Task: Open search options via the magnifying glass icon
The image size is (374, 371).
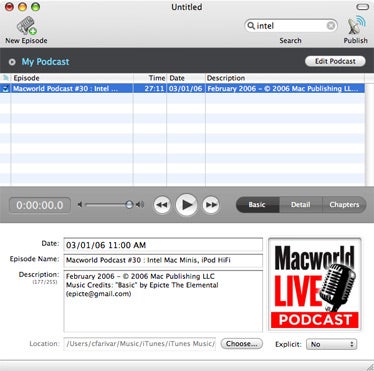Action: (251, 25)
